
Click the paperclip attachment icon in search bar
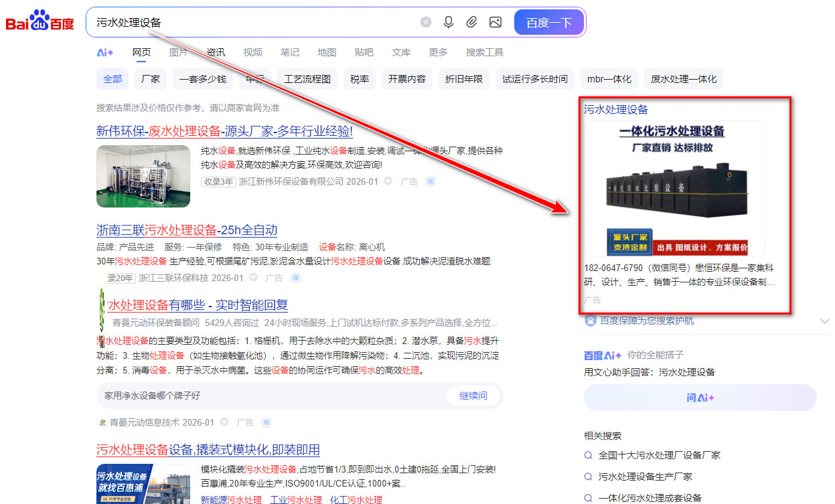[471, 22]
